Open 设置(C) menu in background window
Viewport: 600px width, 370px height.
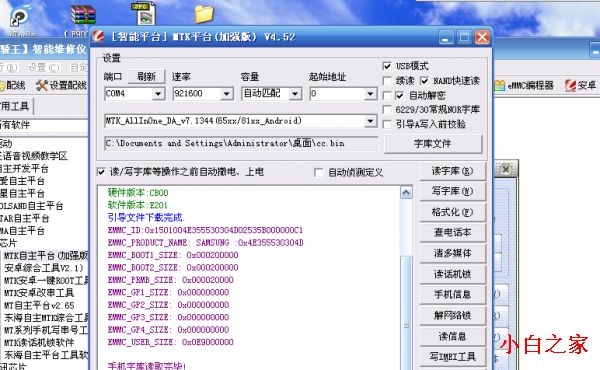point(44,68)
